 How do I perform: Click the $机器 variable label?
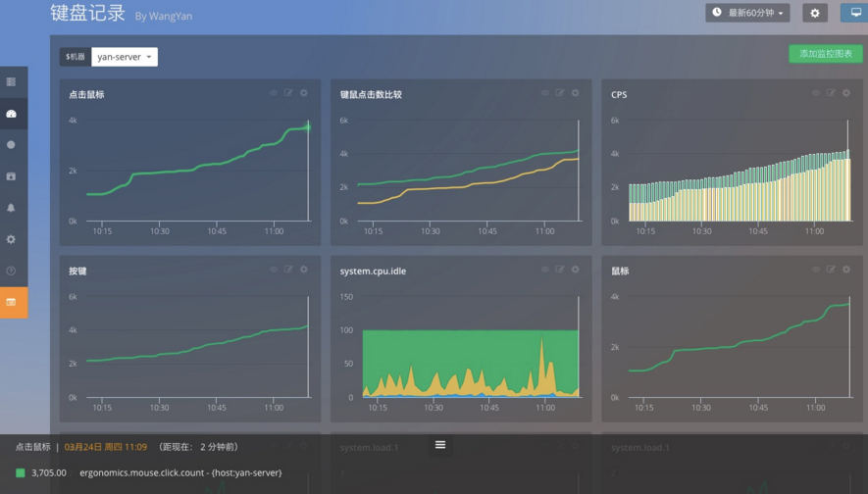click(76, 57)
